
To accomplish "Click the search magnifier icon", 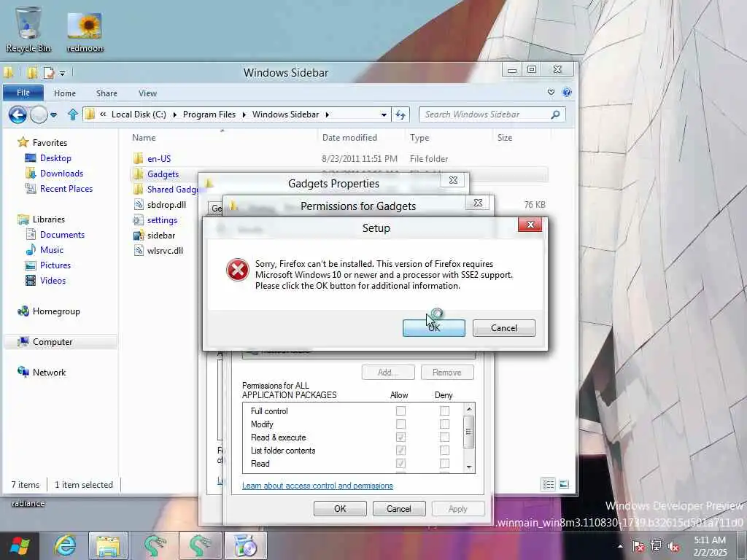I will 555,114.
